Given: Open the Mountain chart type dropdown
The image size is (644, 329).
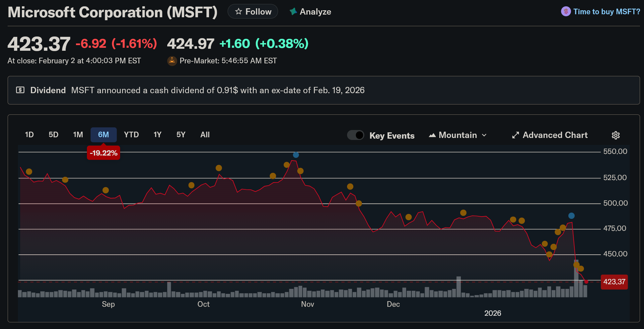Looking at the screenshot, I should (x=458, y=135).
